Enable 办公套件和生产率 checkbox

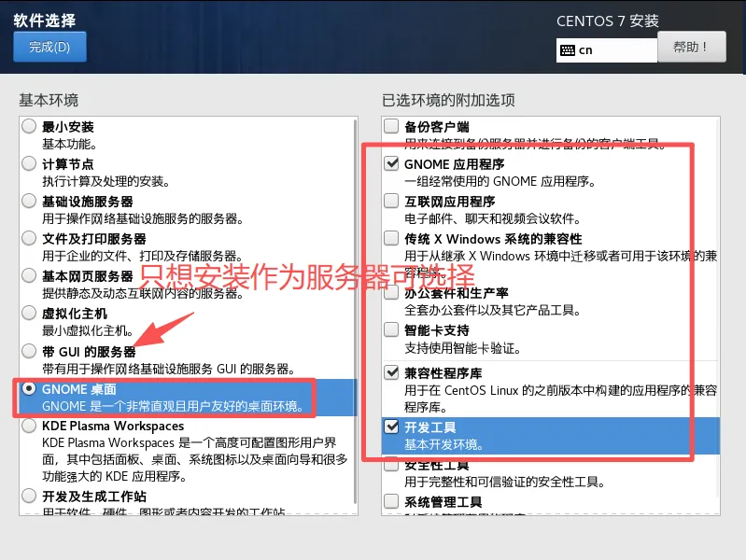391,292
